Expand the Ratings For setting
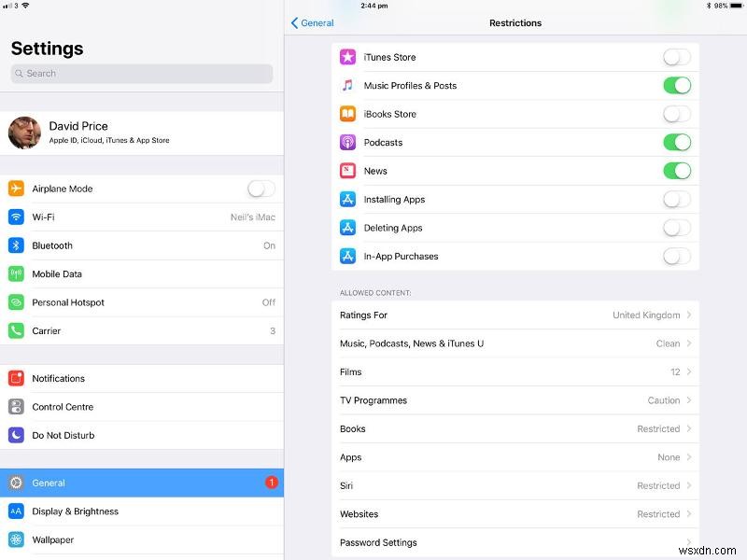The image size is (747, 560). tap(515, 315)
